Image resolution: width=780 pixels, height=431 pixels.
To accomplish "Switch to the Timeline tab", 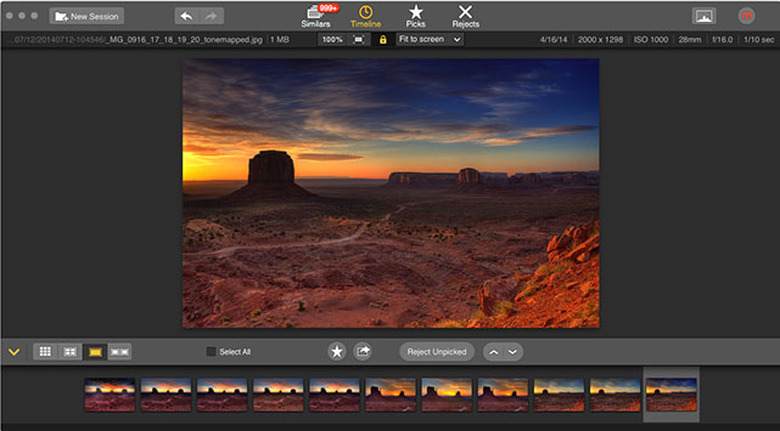I will coord(366,15).
